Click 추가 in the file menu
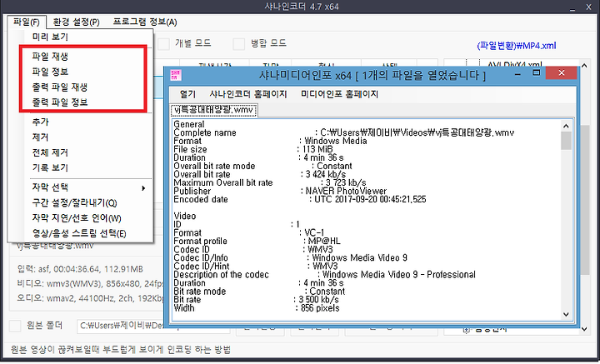 (x=40, y=122)
